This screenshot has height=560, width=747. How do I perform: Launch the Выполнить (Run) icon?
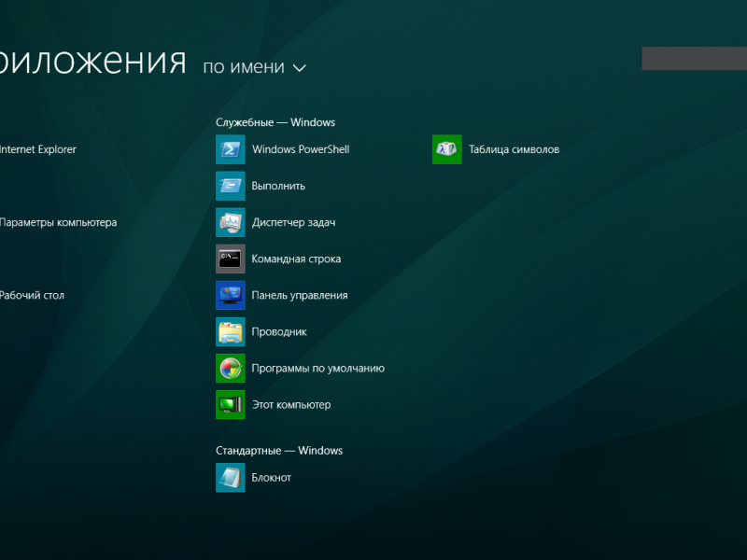click(231, 186)
